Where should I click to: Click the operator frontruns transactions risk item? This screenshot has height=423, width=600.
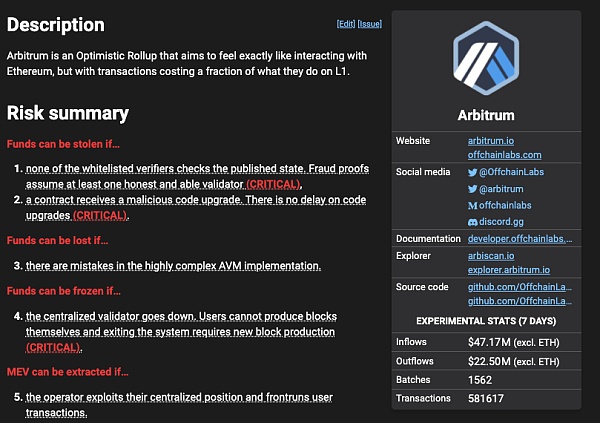(x=179, y=405)
